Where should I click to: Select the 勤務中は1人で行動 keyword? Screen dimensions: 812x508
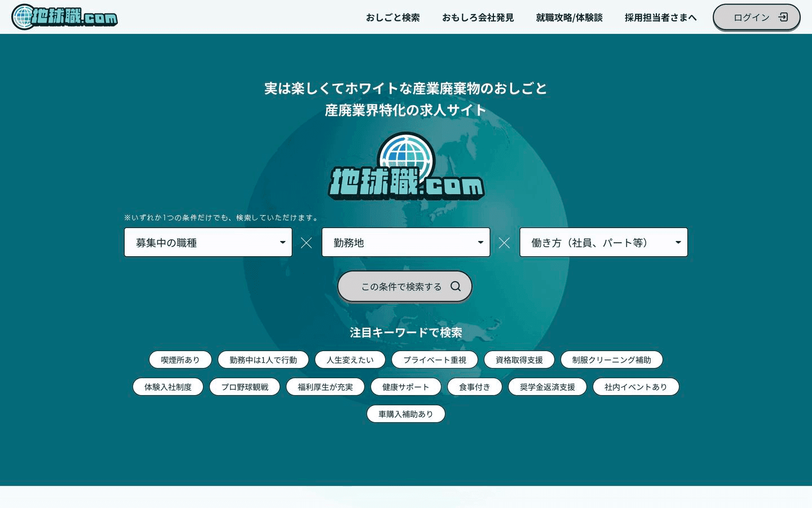[x=263, y=360]
